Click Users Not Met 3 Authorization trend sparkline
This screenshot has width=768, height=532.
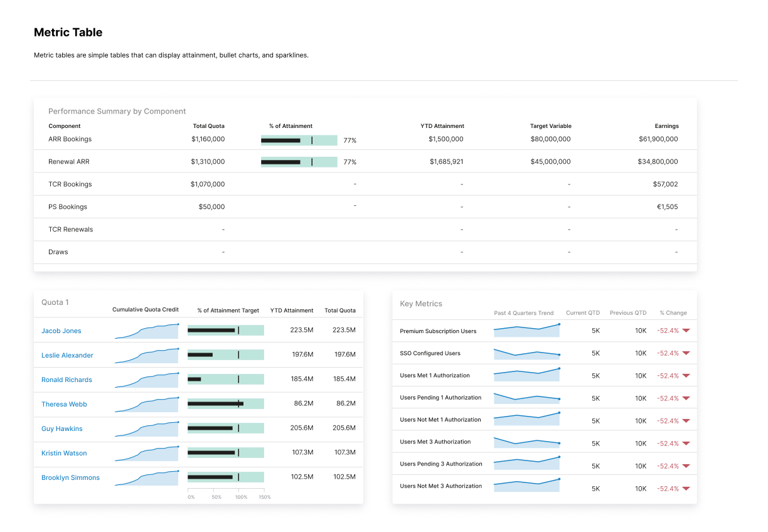[526, 485]
